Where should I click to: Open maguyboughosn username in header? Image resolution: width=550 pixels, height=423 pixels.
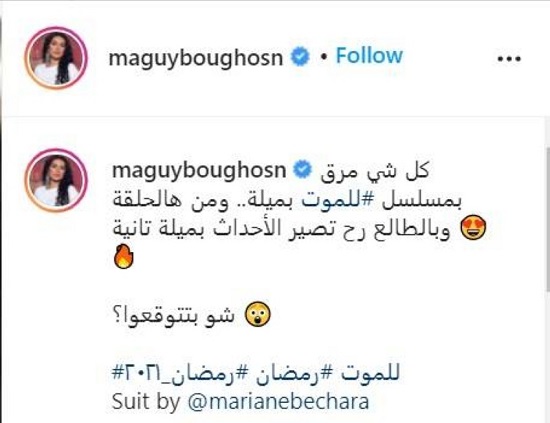click(196, 58)
